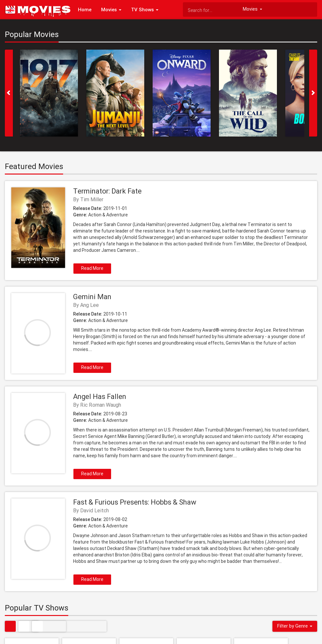
Task: Open the Onward movie poster
Action: (182, 93)
